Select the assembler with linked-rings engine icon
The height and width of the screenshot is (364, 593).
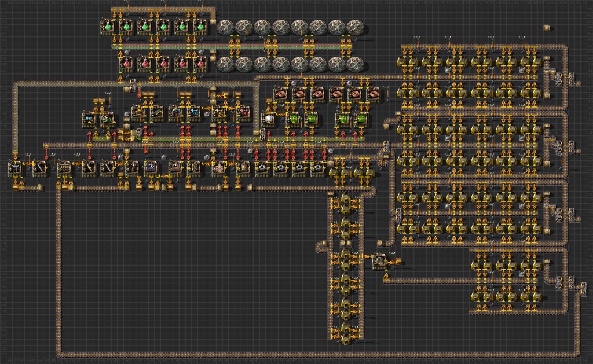[x=150, y=168]
